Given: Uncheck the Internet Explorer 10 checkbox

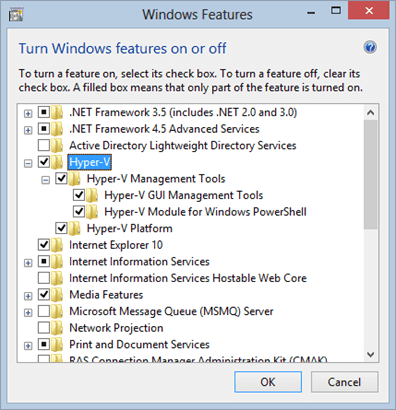Looking at the screenshot, I should 44,245.
